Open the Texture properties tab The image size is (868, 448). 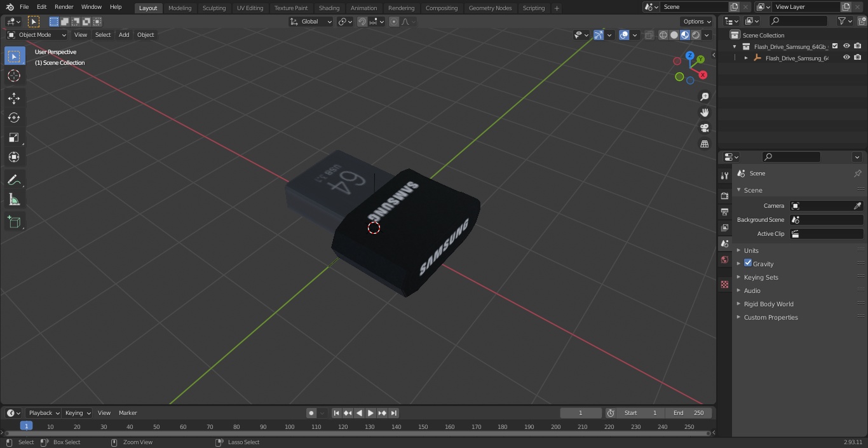point(724,284)
